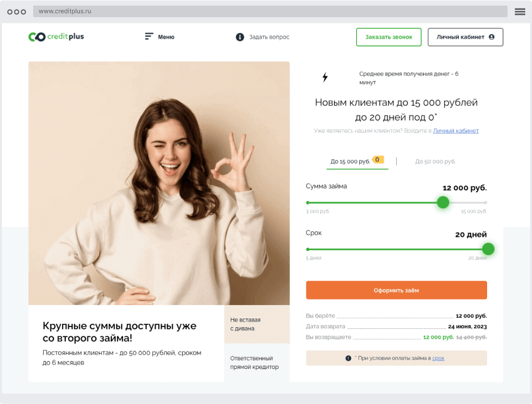Screen dimensions: 532x404
Task: Follow the Личный кабинет login link
Action: point(456,131)
